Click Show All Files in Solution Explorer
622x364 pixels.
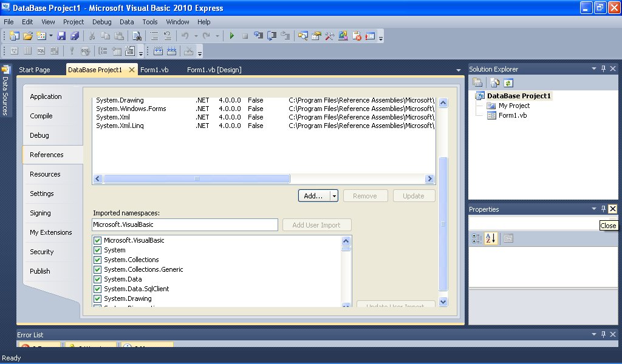494,83
